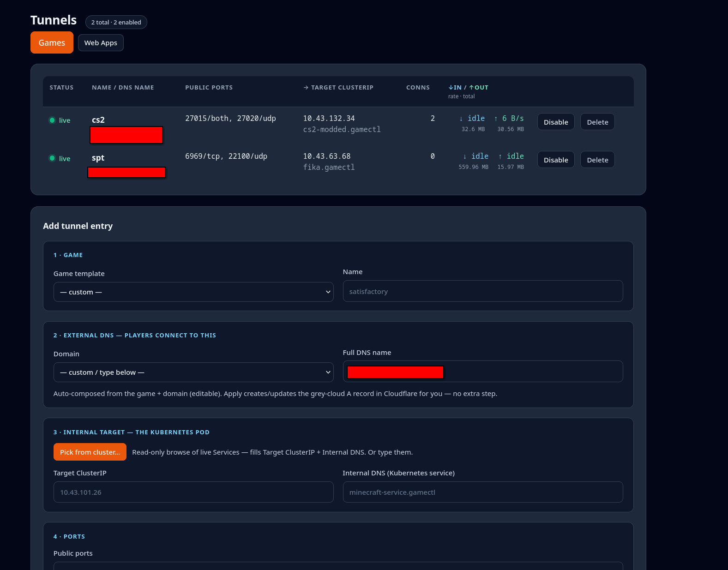Disable the cs2 tunnel
Screen dimensions: 728x570
pyautogui.click(x=556, y=122)
